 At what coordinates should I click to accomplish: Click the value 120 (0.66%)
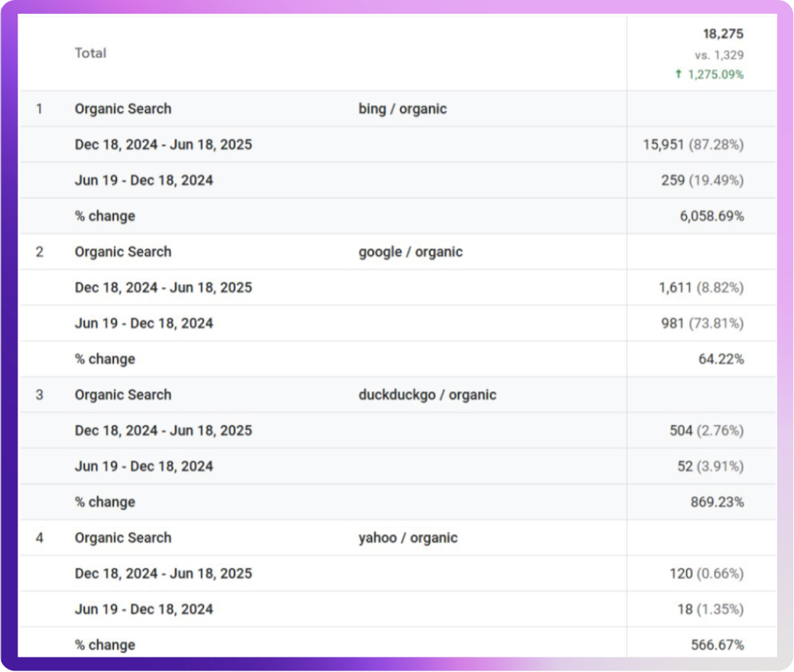coord(706,573)
